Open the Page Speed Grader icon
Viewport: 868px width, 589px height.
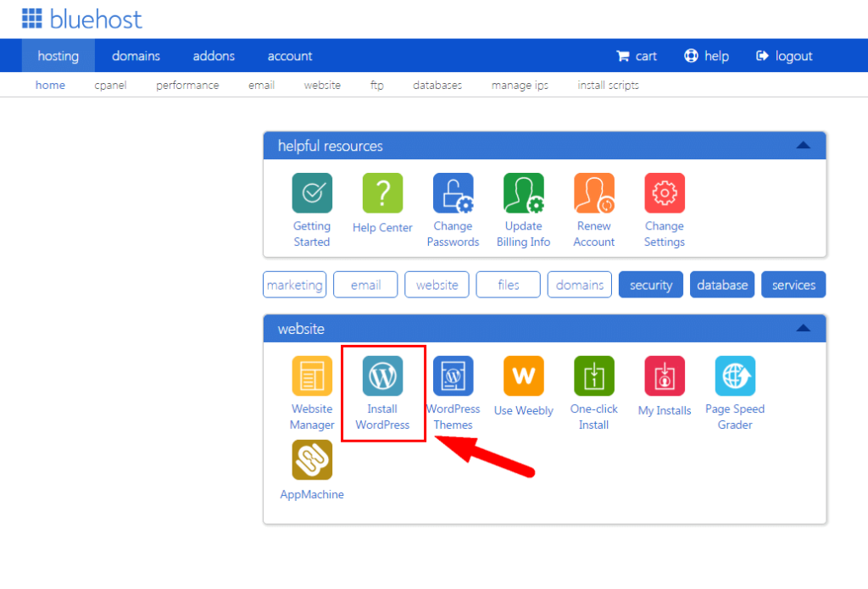tap(735, 376)
